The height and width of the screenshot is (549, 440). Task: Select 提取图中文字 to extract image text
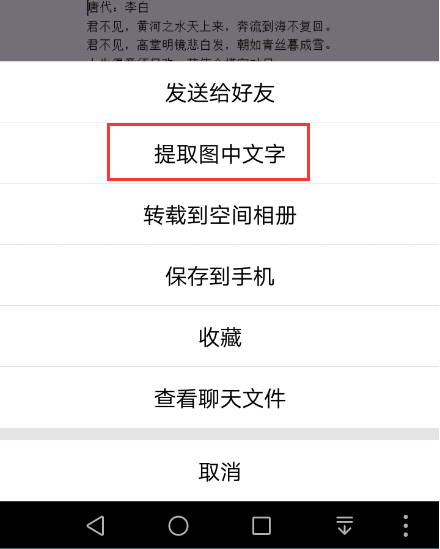[220, 153]
